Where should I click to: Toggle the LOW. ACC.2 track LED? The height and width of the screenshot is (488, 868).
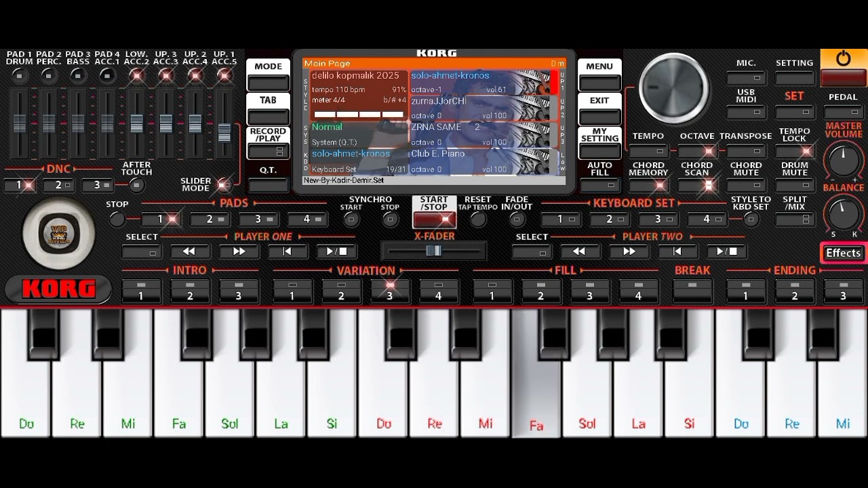click(x=136, y=76)
